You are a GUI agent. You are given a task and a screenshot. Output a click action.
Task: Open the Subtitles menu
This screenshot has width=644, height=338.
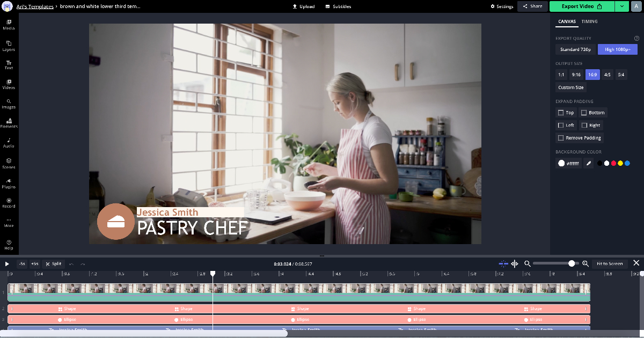[338, 6]
